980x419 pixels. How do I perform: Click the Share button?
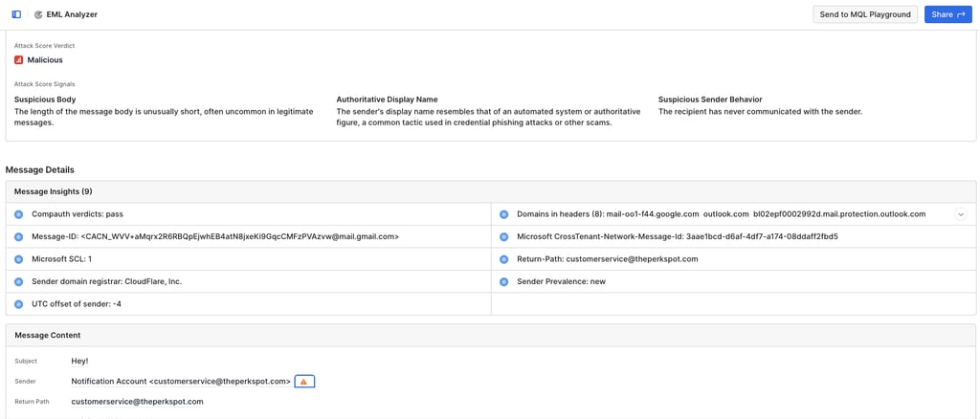pos(947,14)
